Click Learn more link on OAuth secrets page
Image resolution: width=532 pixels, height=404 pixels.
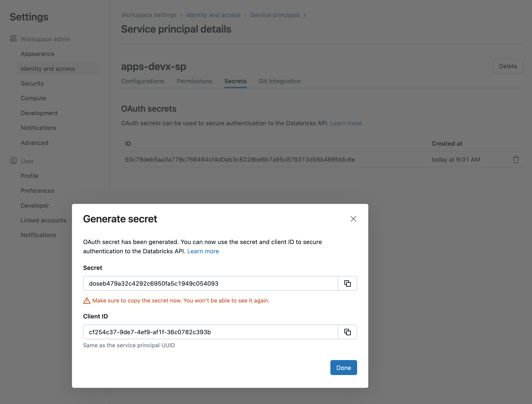point(346,123)
